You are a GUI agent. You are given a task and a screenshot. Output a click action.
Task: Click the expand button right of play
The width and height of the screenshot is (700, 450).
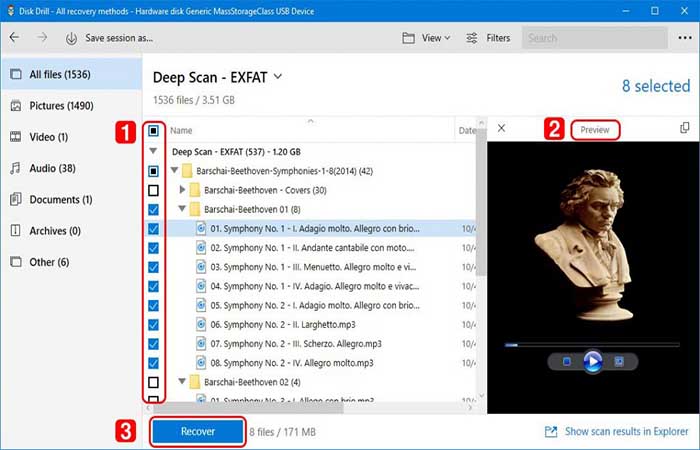pos(619,361)
